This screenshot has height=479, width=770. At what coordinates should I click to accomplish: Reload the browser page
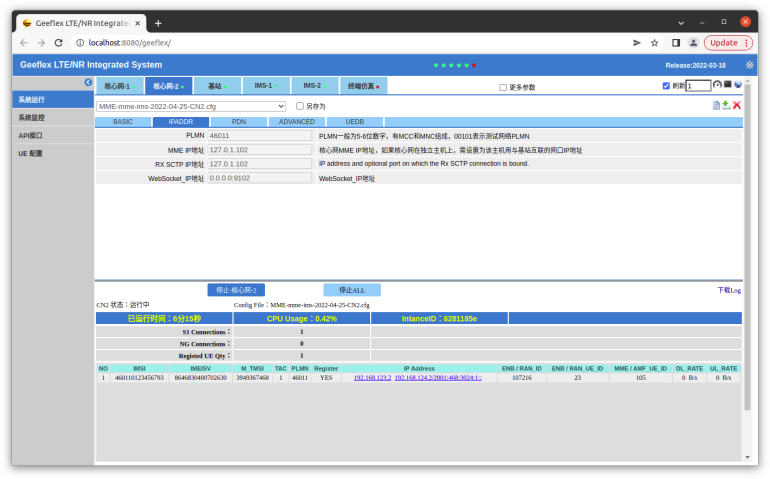(x=58, y=43)
